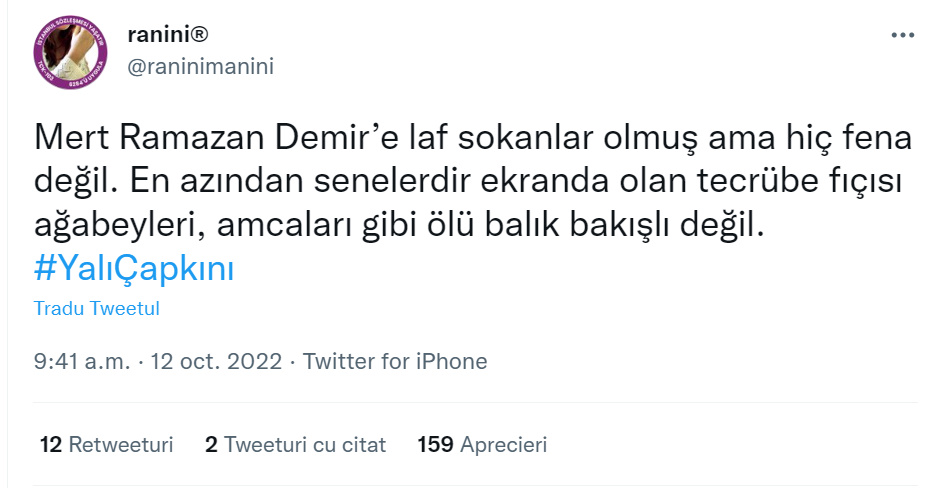Open the Twitter for iPhone source link
Viewport: 931px width, 488px height.
pyautogui.click(x=395, y=362)
